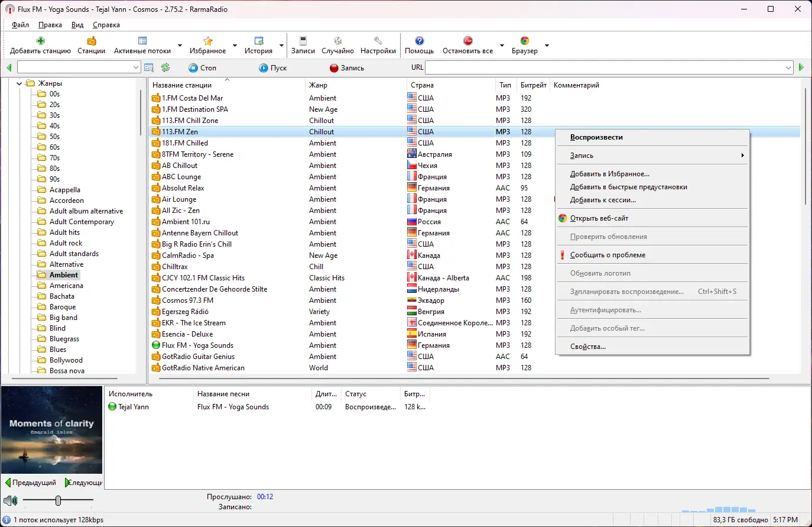Mute using the speaker icon
This screenshot has height=527, width=812.
(10, 501)
